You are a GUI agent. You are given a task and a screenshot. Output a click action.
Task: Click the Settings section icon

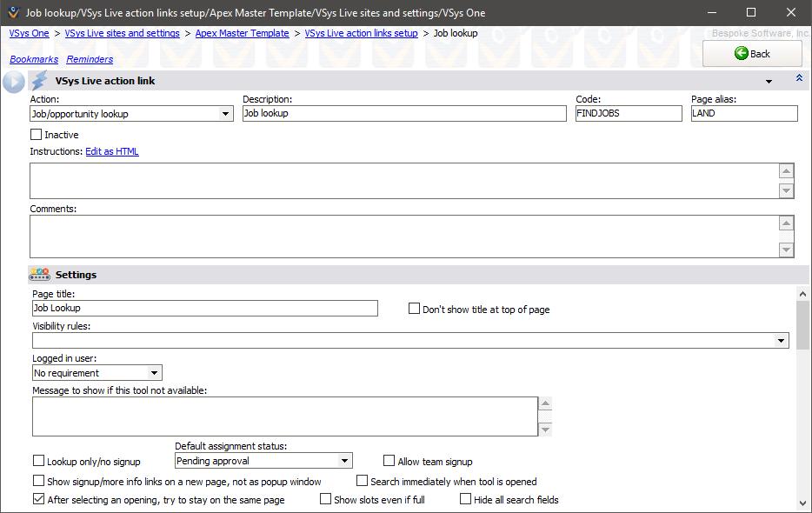(40, 275)
